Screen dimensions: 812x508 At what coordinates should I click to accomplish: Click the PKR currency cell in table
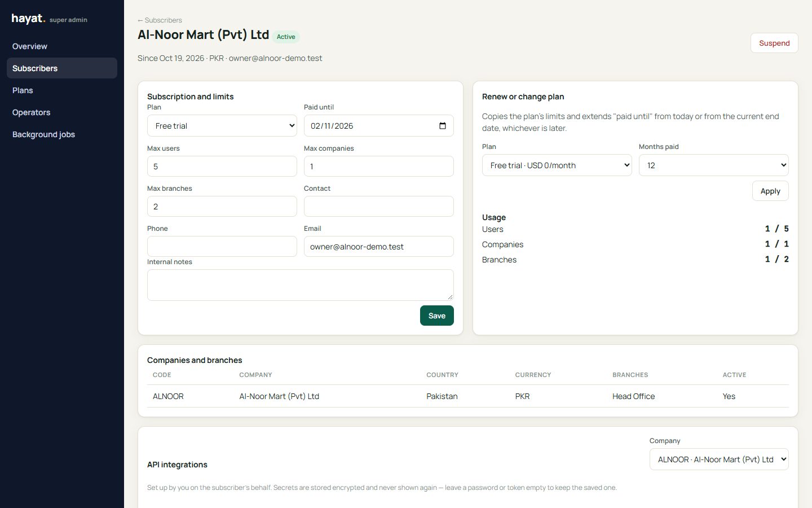click(522, 396)
